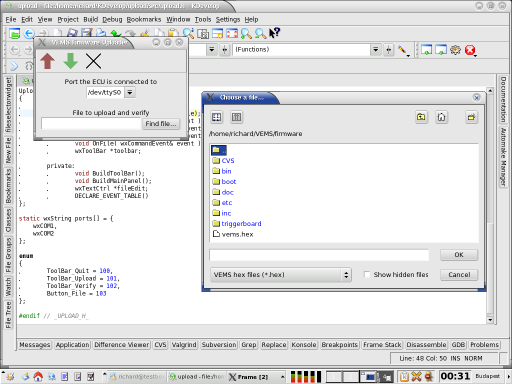Open the File menu
The height and width of the screenshot is (384, 512).
pos(11,19)
